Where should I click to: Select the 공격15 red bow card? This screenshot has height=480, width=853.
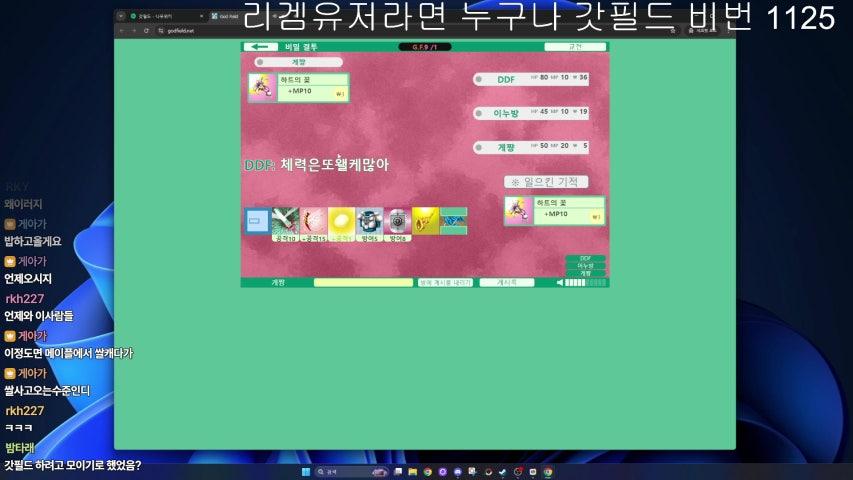pos(313,224)
